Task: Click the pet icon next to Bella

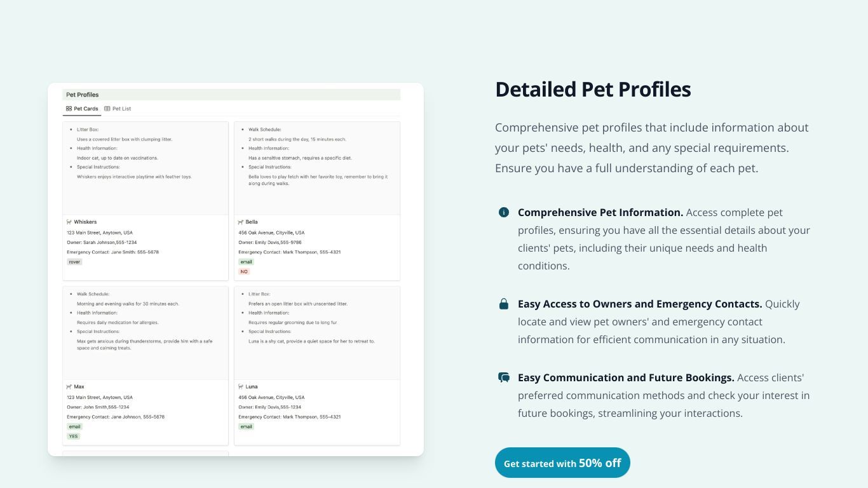Action: (x=241, y=222)
